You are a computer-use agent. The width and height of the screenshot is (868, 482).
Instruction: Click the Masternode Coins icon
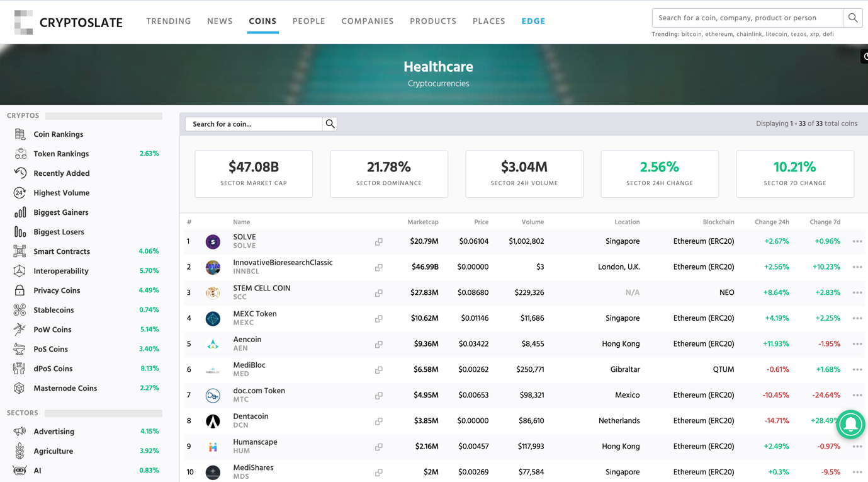coord(20,388)
